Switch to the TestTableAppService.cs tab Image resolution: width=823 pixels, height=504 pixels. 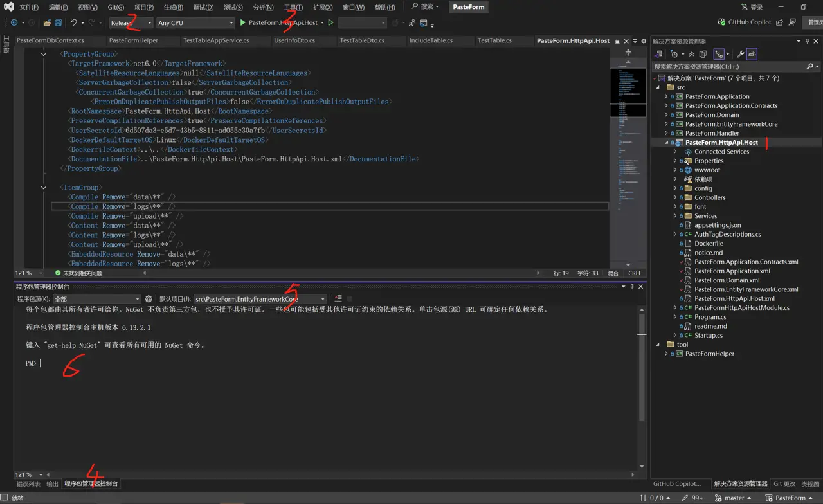[x=216, y=40]
